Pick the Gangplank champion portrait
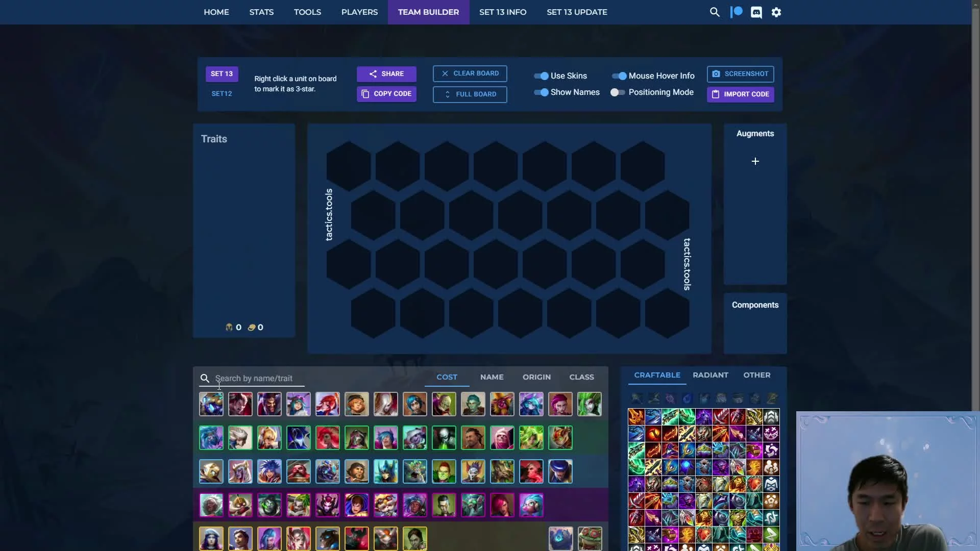This screenshot has height=551, width=980. click(x=299, y=471)
